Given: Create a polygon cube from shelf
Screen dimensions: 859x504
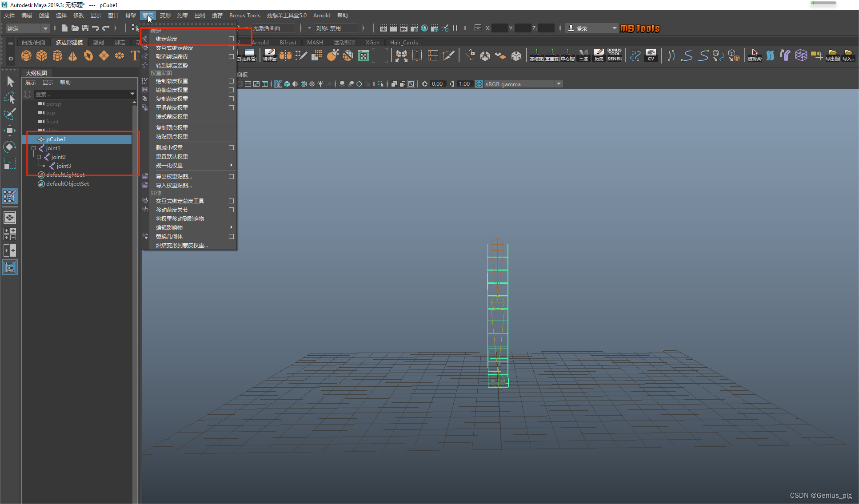Looking at the screenshot, I should click(42, 56).
